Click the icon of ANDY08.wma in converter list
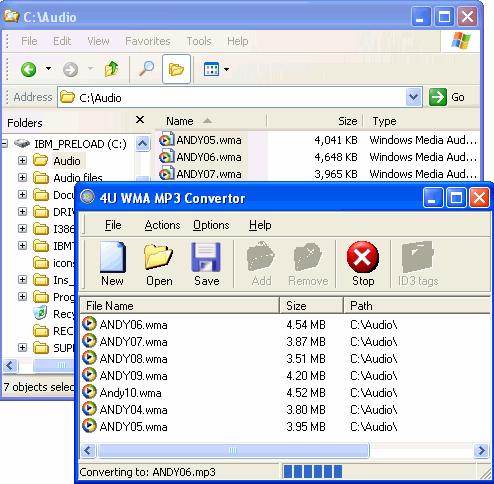The image size is (494, 484). pos(89,358)
